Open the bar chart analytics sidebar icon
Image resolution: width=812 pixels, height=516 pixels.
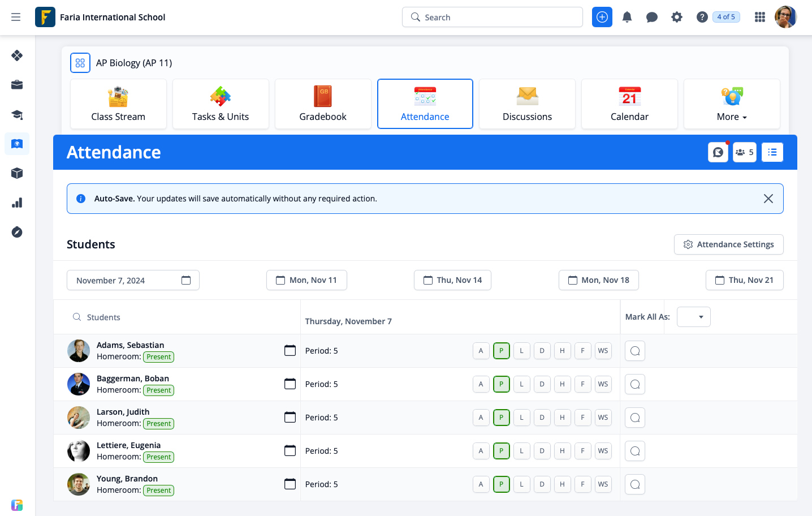pos(17,203)
